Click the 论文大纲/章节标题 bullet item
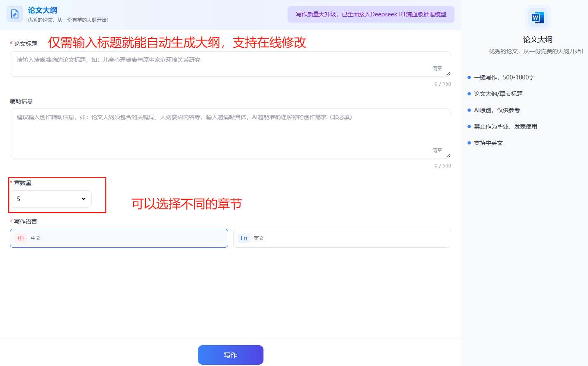Screen dimensions: 588x366 498,94
